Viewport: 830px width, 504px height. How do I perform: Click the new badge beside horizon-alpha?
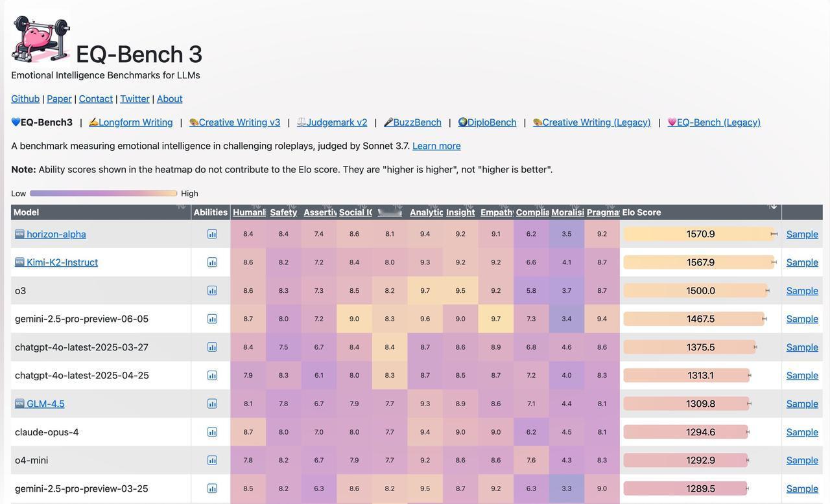19,234
